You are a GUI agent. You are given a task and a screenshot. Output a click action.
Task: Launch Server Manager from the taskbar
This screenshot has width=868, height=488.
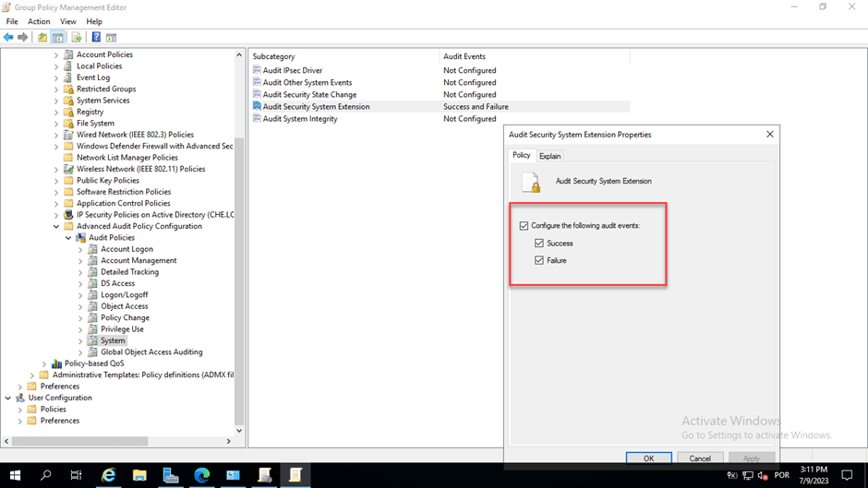pyautogui.click(x=171, y=475)
